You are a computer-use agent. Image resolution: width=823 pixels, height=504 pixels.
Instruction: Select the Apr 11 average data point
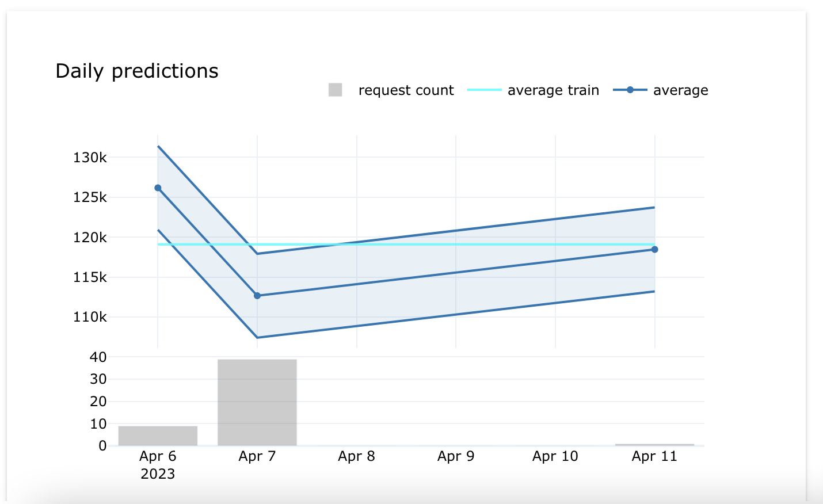pos(655,250)
